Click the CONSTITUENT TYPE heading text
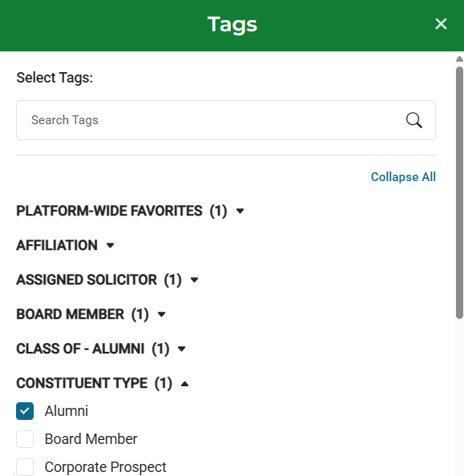The height and width of the screenshot is (476, 464). [x=82, y=383]
